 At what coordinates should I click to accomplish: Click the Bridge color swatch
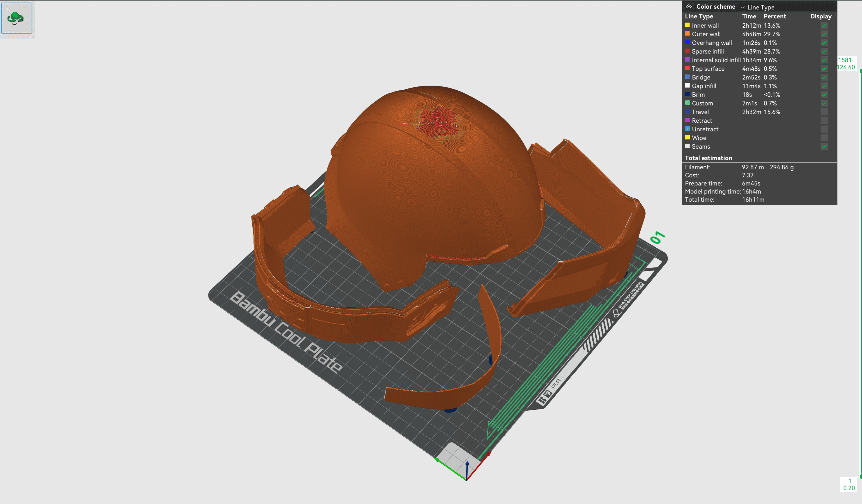688,77
